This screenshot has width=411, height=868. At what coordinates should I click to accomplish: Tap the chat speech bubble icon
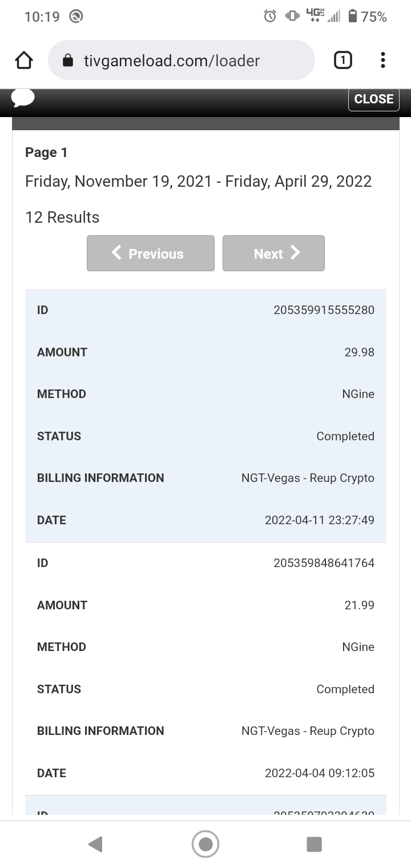point(23,98)
